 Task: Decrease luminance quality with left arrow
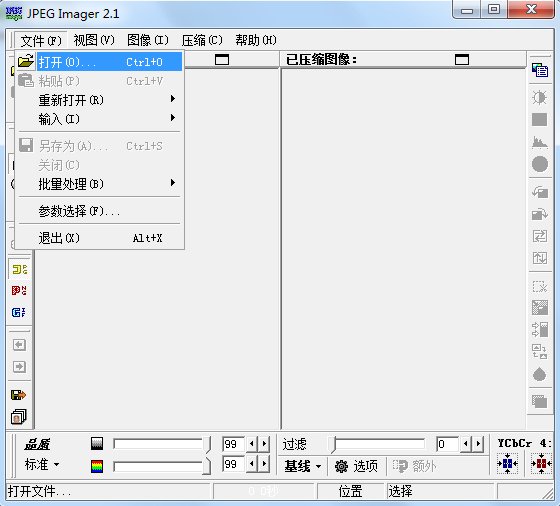[252, 444]
